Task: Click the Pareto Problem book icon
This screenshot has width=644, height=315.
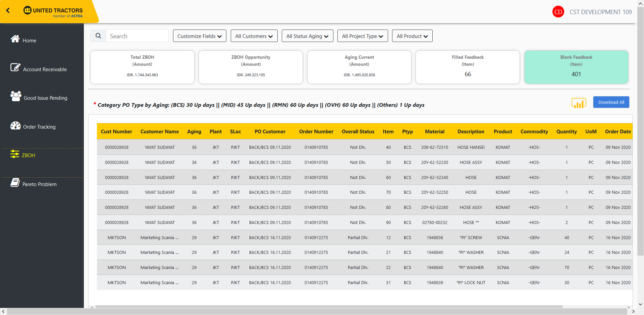Action: pos(15,182)
